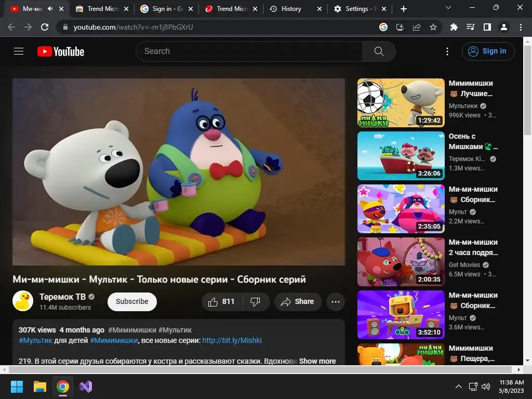
Task: Open Теремок ТВ channel avatar
Action: pos(23,301)
